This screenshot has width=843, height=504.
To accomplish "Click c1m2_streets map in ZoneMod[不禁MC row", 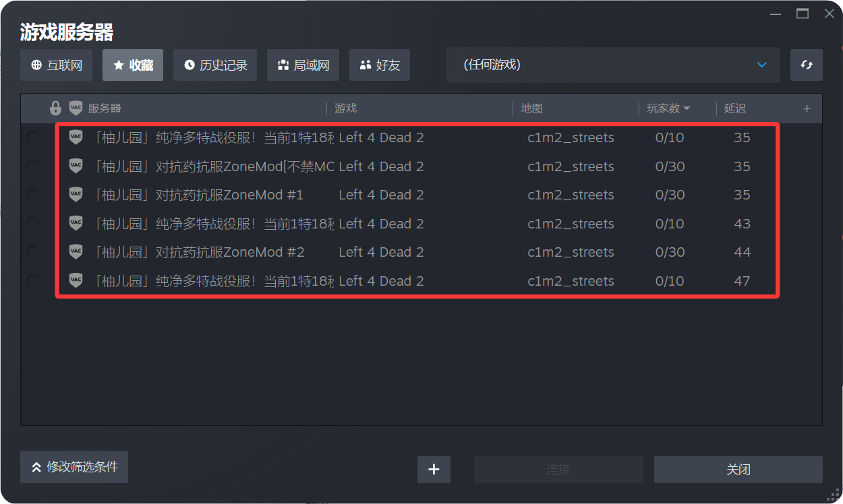I will click(x=571, y=166).
